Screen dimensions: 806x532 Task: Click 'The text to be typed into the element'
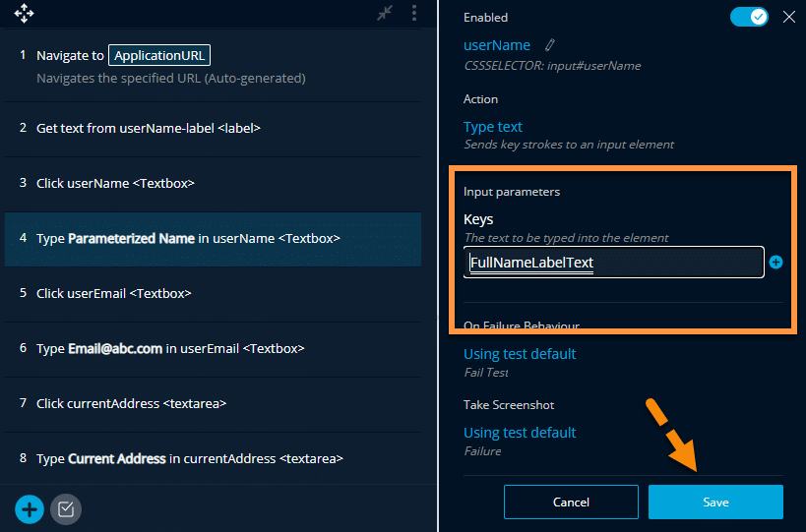click(x=566, y=238)
